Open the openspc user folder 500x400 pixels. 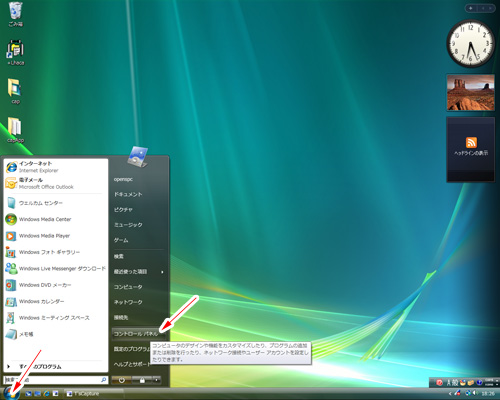click(x=138, y=179)
